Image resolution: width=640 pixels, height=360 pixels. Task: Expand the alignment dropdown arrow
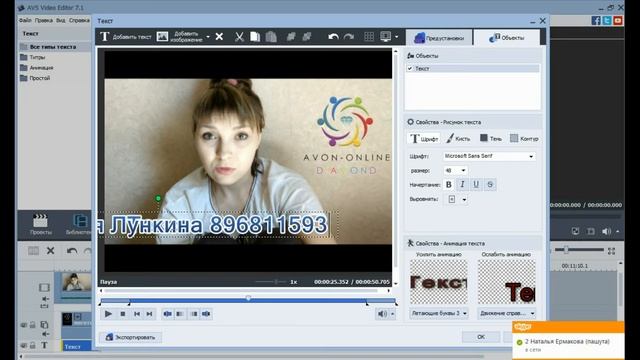[464, 200]
